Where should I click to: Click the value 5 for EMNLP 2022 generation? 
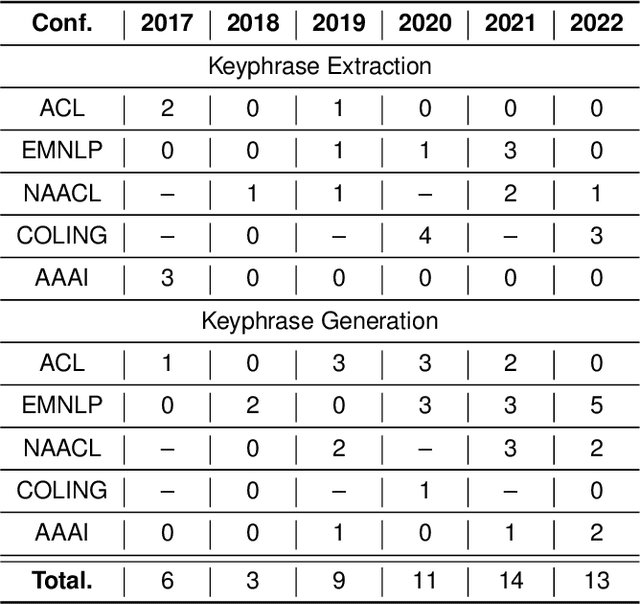tap(596, 405)
